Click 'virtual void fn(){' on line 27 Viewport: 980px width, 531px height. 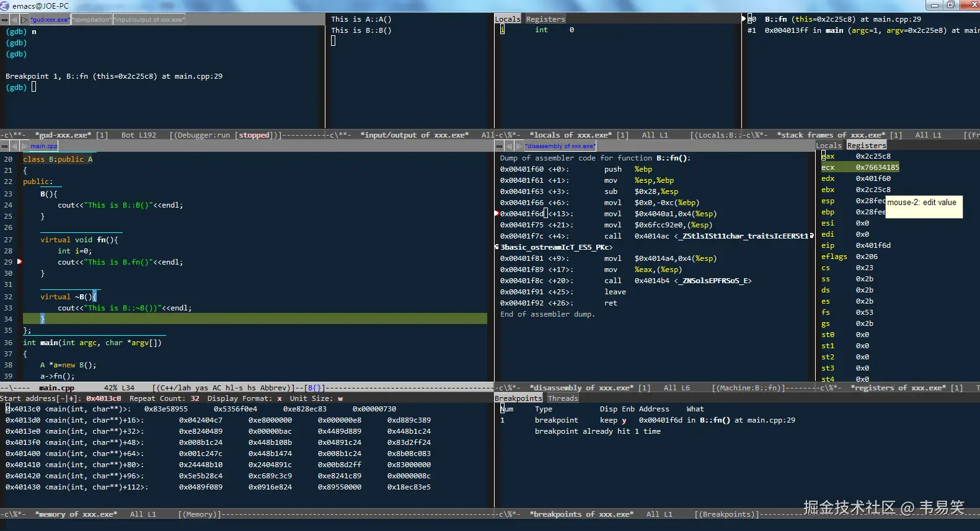[x=79, y=240]
